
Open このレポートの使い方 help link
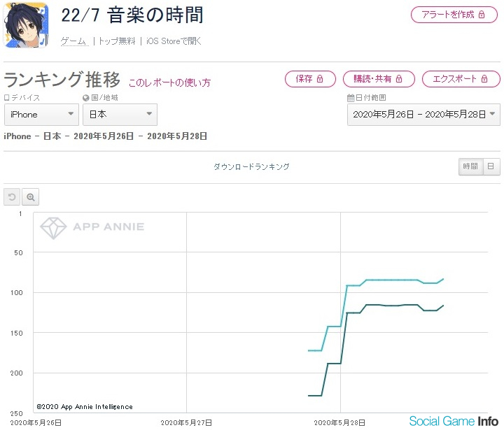tap(169, 83)
